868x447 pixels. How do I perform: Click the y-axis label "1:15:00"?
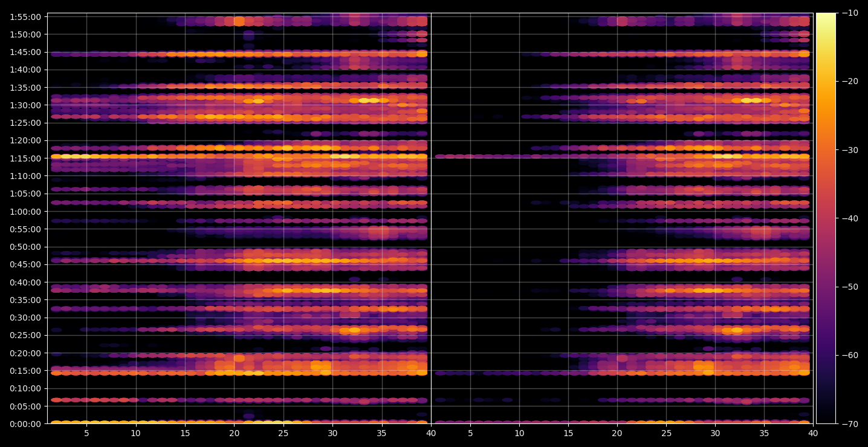coord(26,158)
